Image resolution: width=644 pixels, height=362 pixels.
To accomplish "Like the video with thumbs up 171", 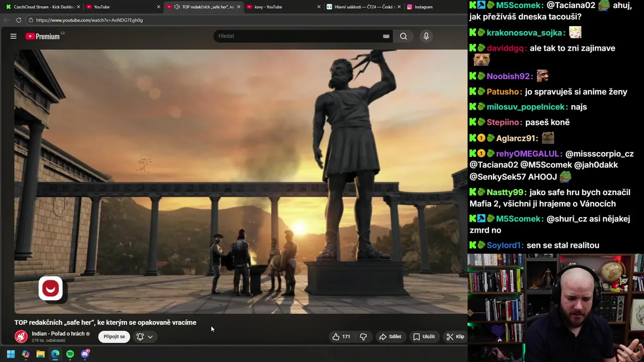I will point(341,337).
